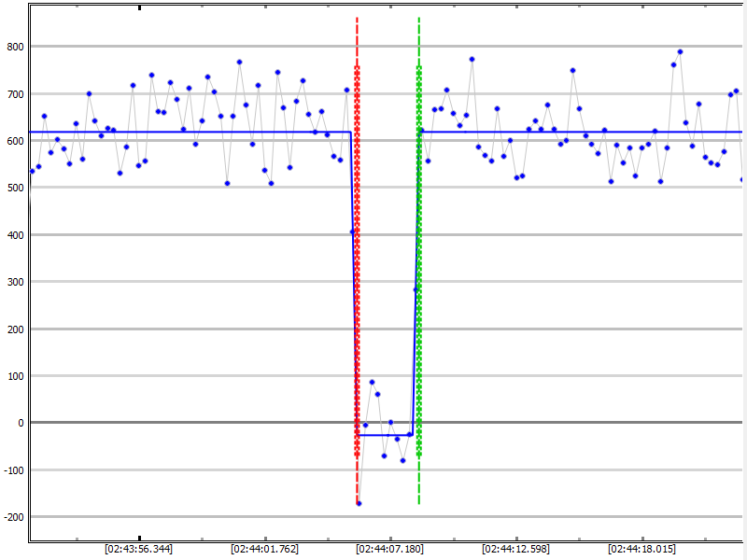Select the highest data point near 790

pos(680,52)
